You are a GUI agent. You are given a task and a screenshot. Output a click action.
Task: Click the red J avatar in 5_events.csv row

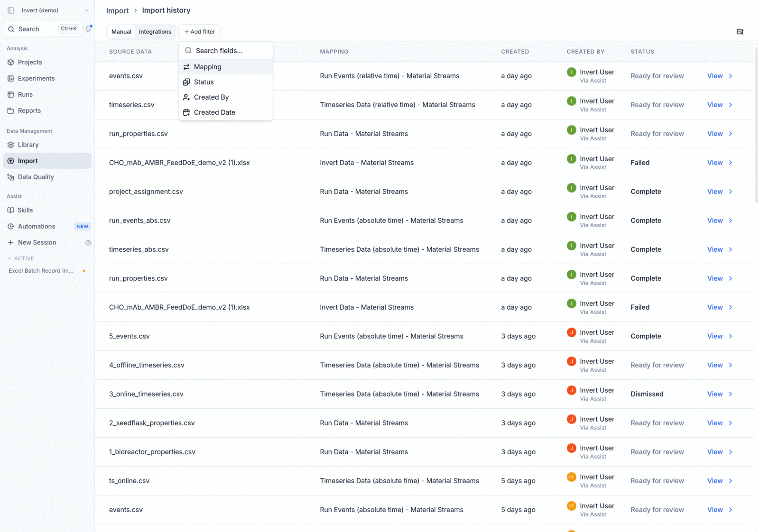point(572,332)
